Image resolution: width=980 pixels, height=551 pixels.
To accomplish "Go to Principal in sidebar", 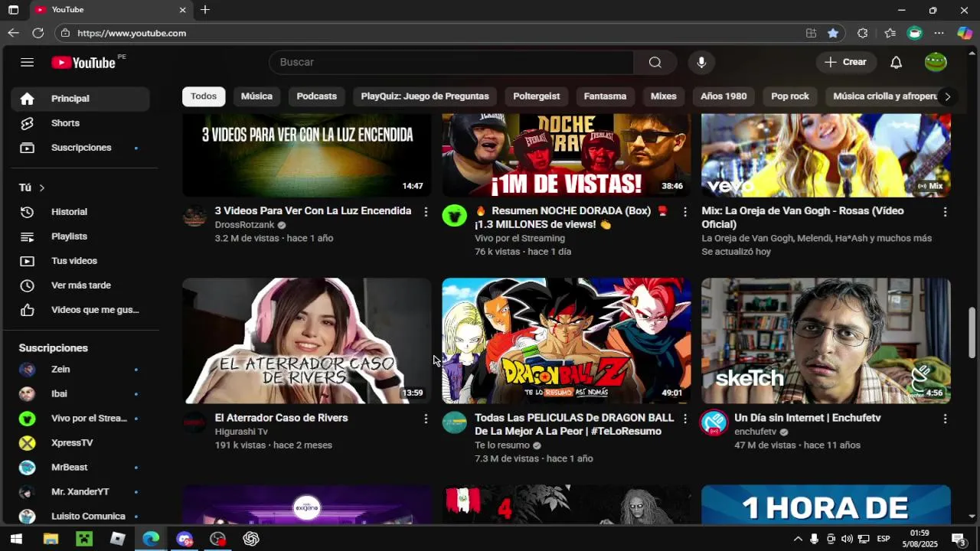I will click(x=80, y=99).
